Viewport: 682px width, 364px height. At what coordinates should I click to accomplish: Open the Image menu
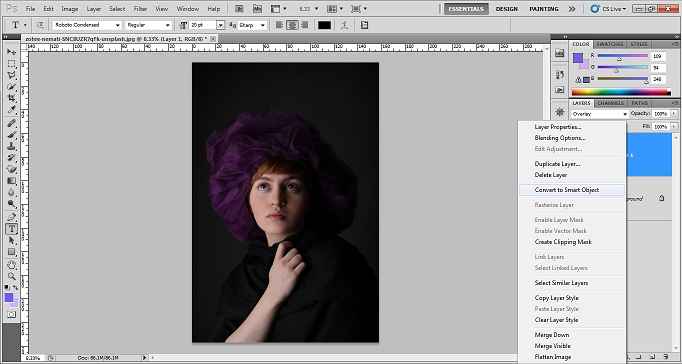coord(70,9)
